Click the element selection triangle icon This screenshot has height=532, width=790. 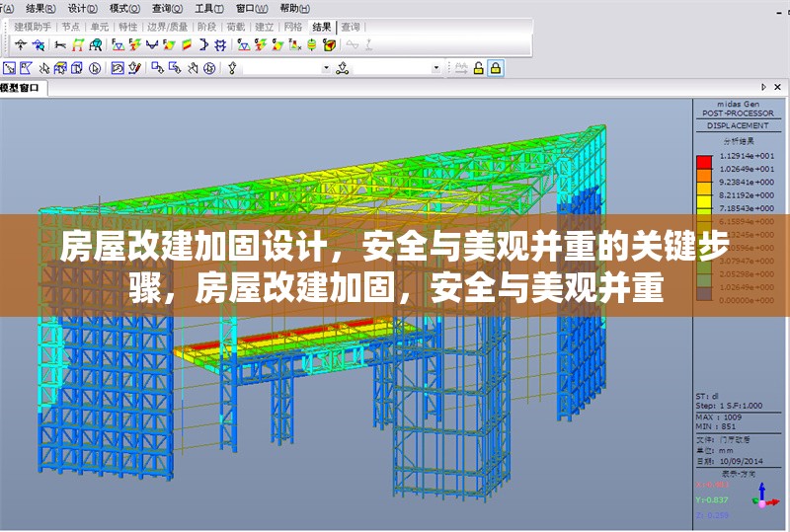click(343, 68)
